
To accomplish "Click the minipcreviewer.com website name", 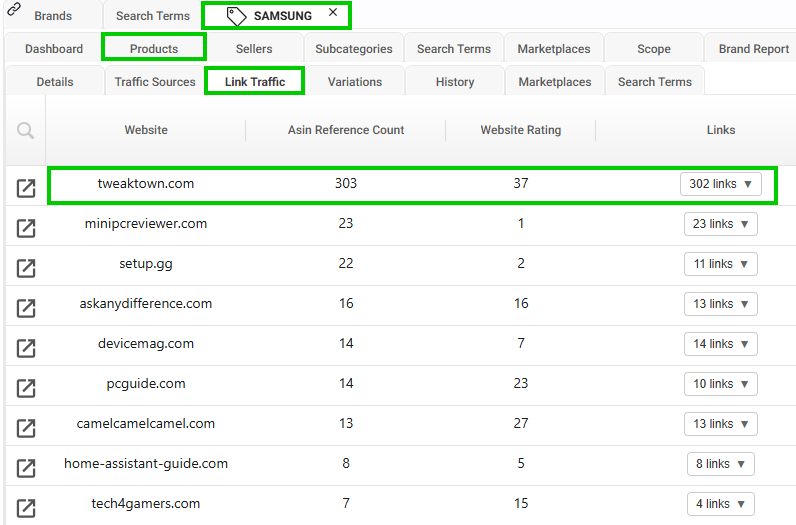I will pos(146,223).
